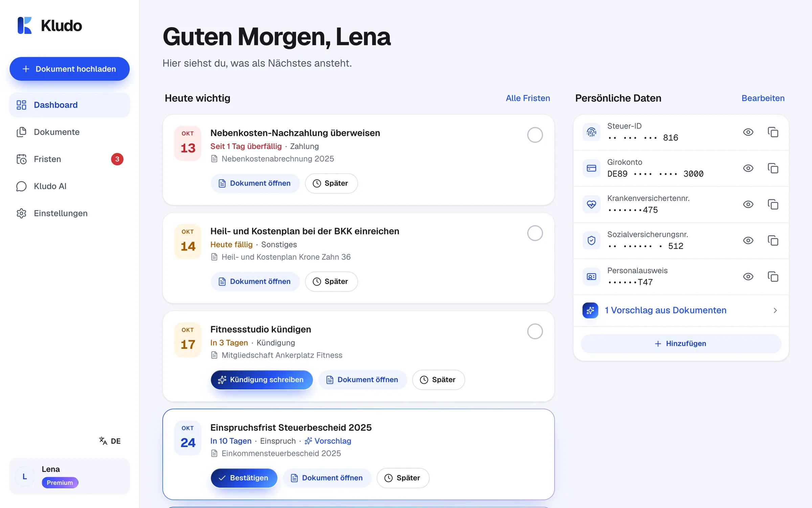Click Bearbeiten for Persönliche Daten

[x=763, y=98]
